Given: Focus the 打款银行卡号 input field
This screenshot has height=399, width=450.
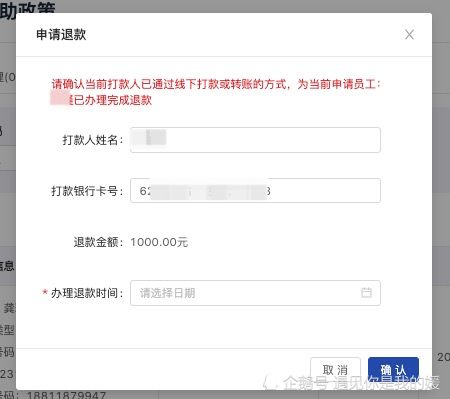Looking at the screenshot, I should click(255, 191).
